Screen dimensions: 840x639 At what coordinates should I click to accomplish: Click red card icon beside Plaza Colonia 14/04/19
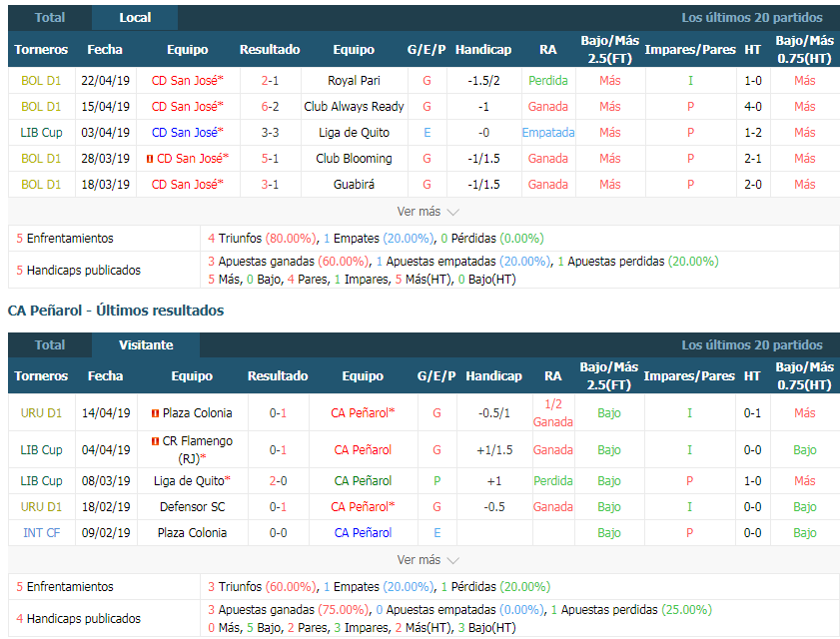(x=155, y=413)
